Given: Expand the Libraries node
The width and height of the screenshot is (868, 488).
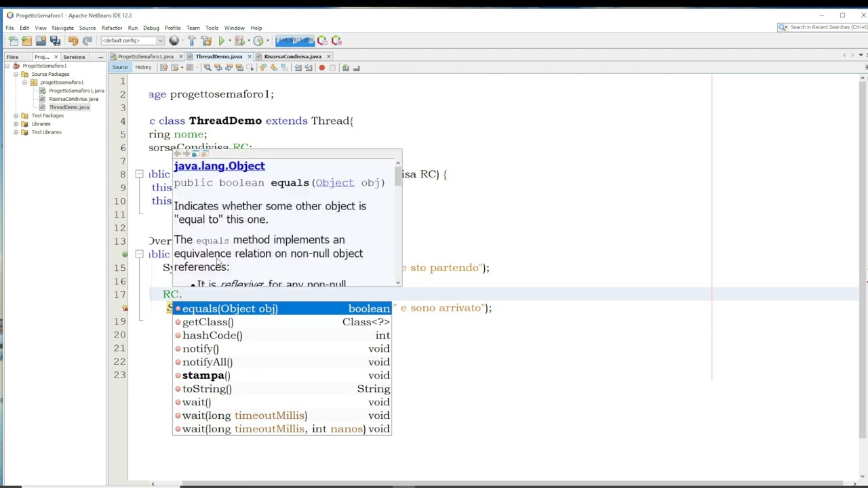Looking at the screenshot, I should tap(16, 123).
